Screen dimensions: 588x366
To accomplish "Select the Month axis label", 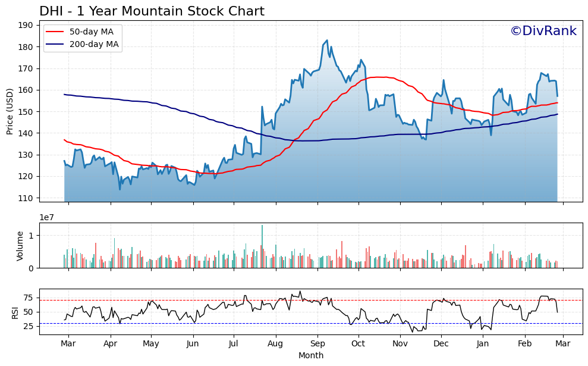I will [x=310, y=354].
